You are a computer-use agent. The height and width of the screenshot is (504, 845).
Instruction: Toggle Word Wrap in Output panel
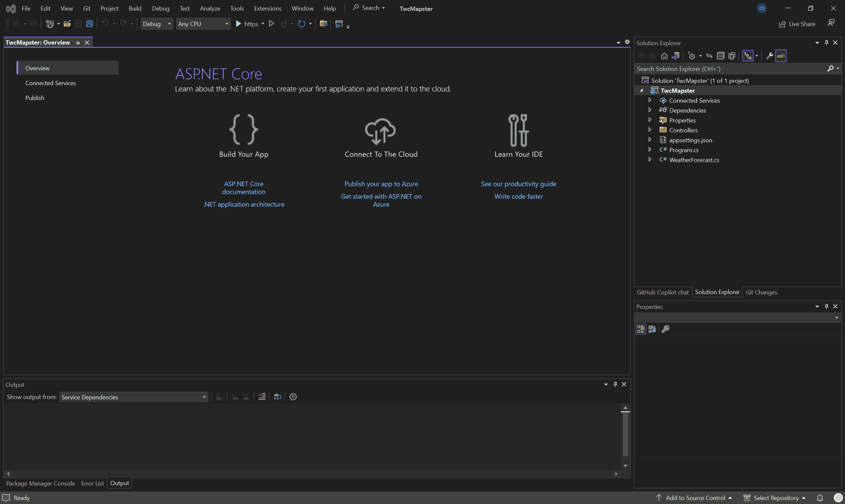click(x=278, y=397)
